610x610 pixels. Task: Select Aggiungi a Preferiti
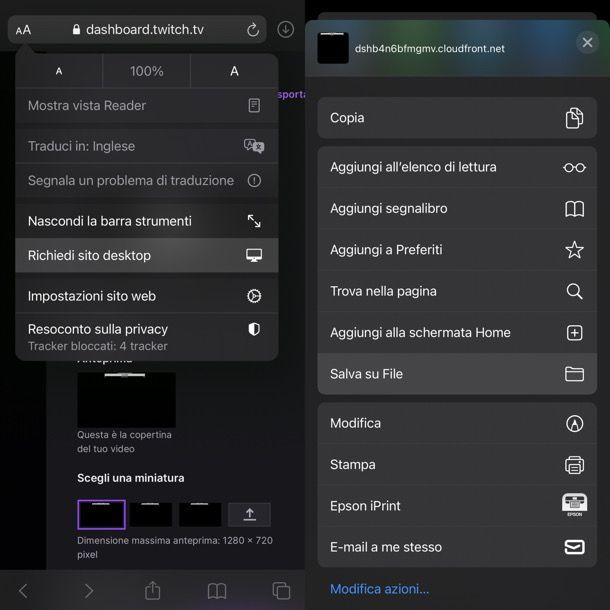pos(457,250)
